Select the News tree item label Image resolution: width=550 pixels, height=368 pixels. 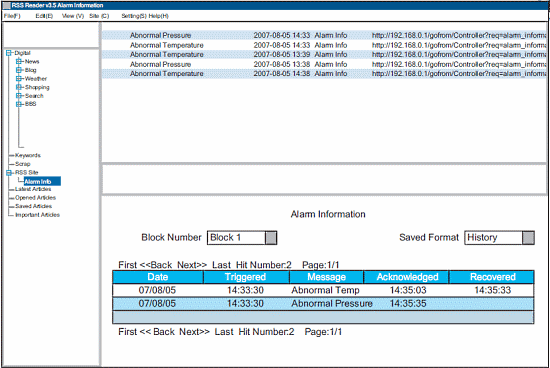32,61
